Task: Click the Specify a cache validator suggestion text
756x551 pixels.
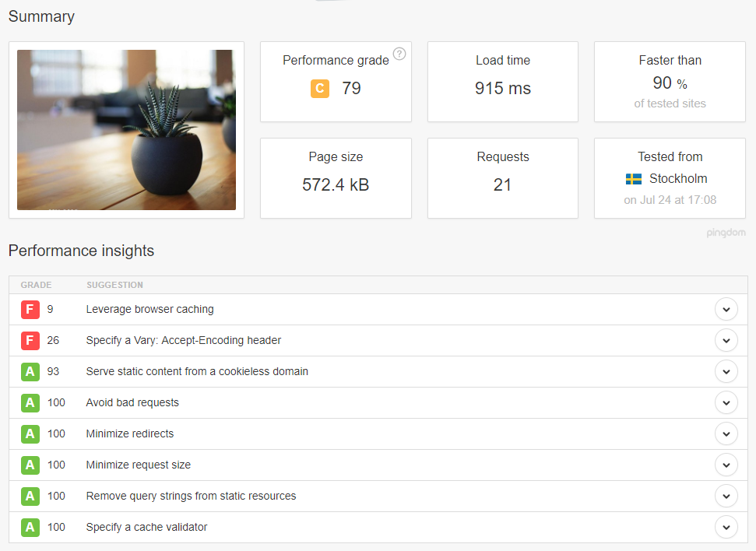Action: pyautogui.click(x=146, y=527)
